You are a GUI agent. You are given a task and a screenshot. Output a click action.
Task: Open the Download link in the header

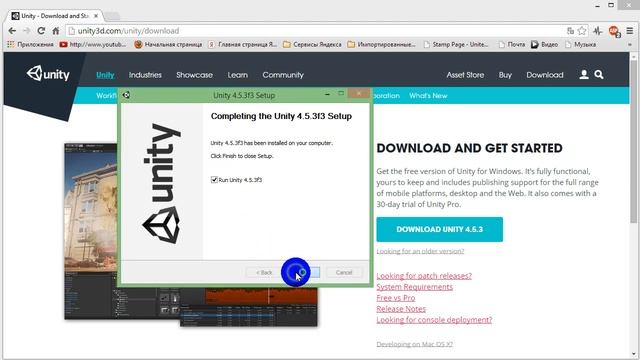click(544, 75)
